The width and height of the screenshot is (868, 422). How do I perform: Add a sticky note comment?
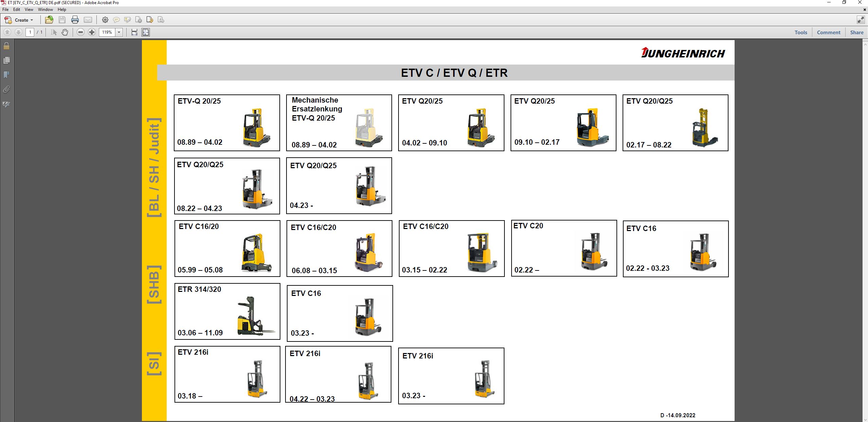[116, 20]
